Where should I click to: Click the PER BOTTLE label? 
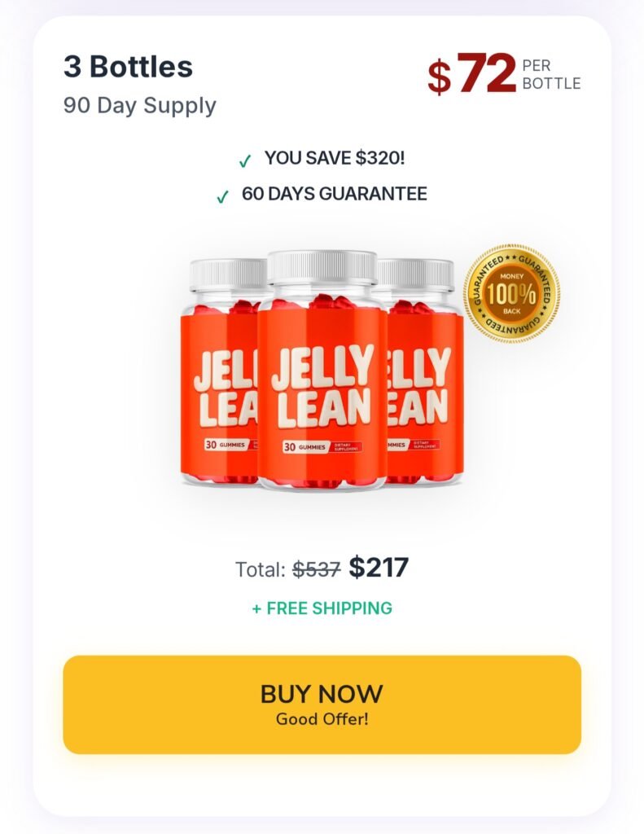coord(551,74)
